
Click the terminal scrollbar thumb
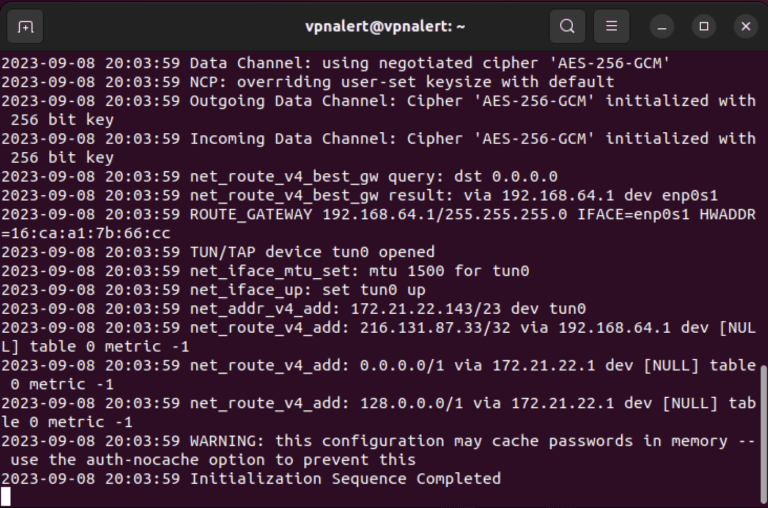763,435
